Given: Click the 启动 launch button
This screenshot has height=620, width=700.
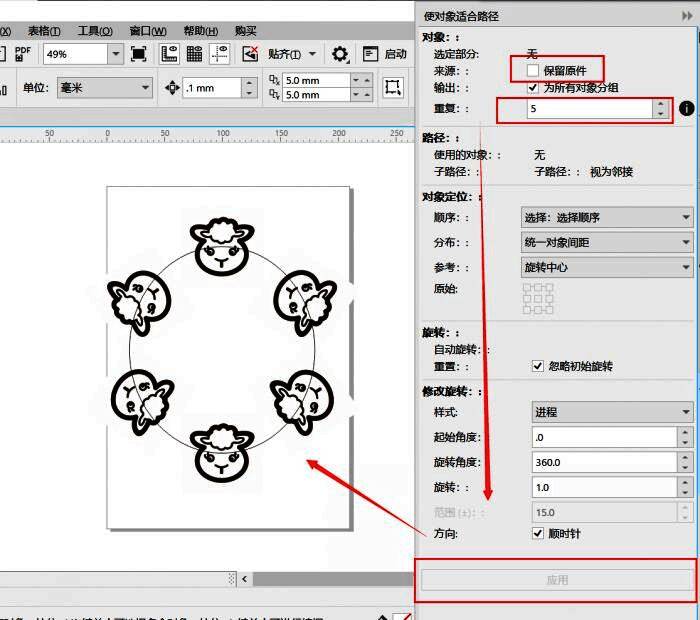Looking at the screenshot, I should (386, 54).
